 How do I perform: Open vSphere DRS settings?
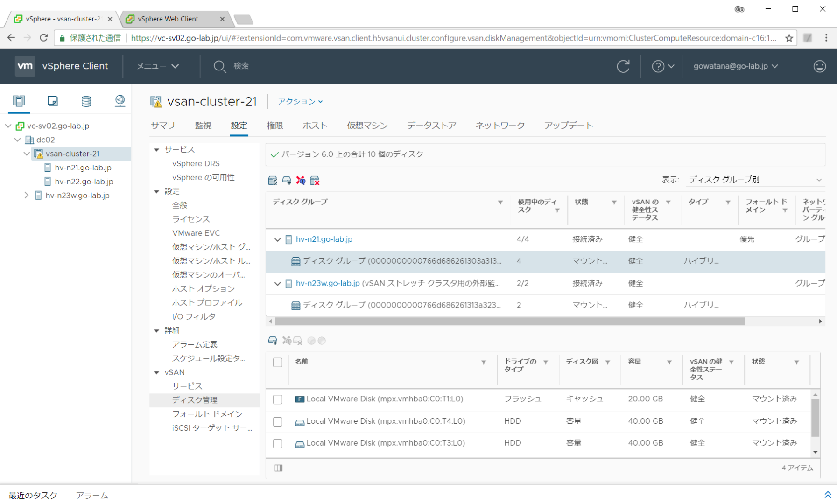click(x=196, y=163)
